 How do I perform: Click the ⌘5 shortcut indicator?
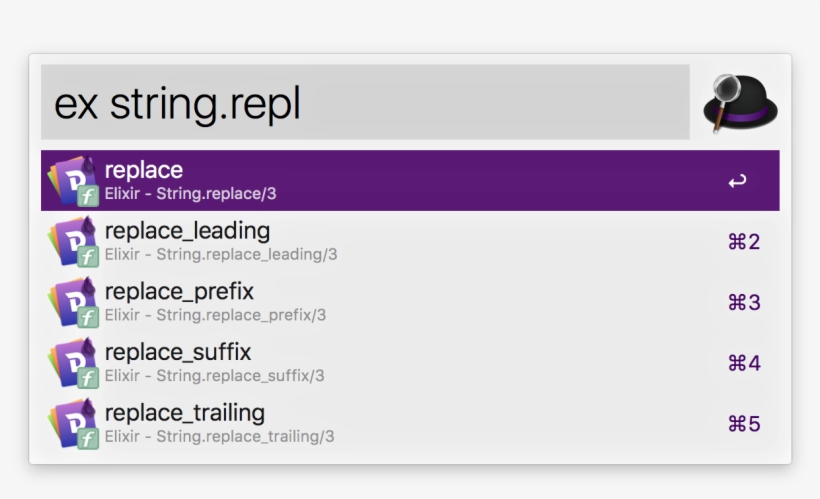(x=744, y=424)
